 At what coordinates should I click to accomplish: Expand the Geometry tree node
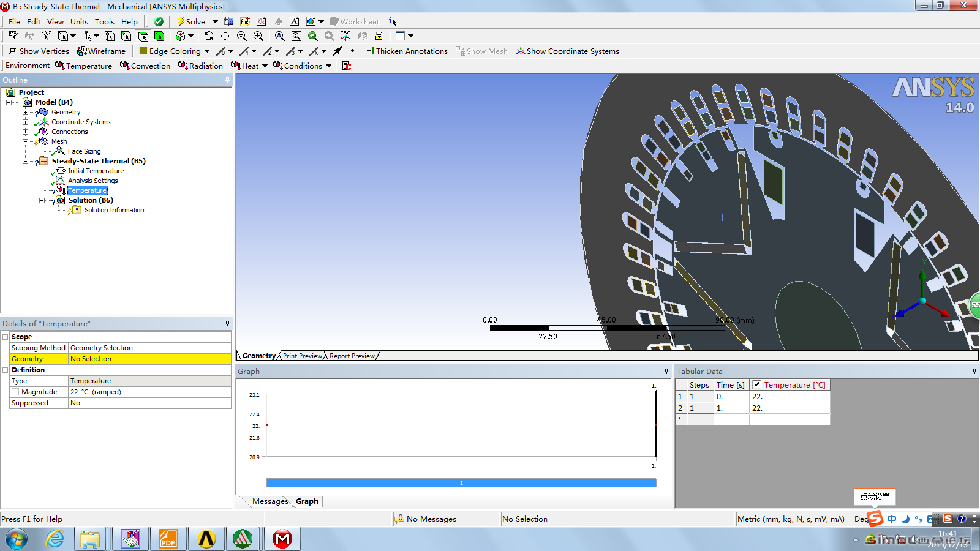tap(26, 112)
